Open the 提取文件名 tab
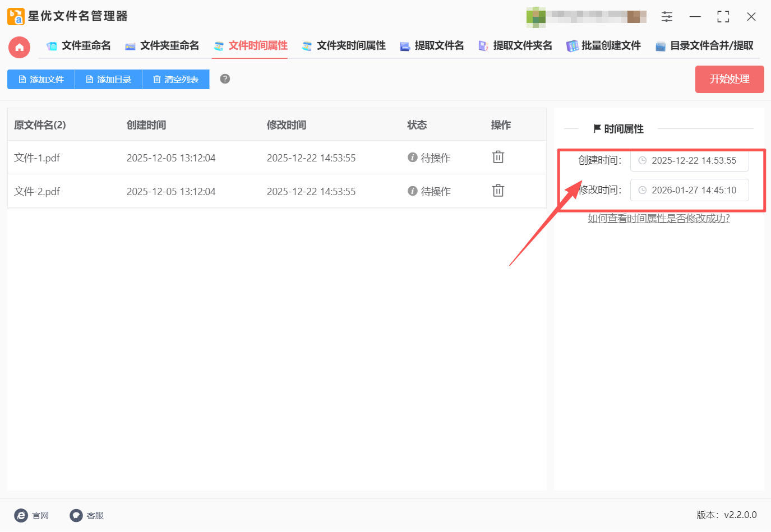Viewport: 771px width, 532px height. (x=432, y=46)
